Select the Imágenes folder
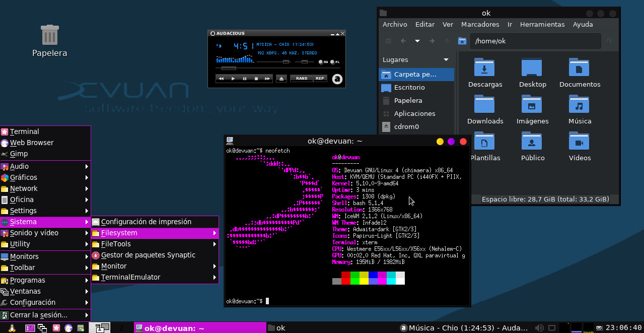This screenshot has width=644, height=333. click(532, 109)
